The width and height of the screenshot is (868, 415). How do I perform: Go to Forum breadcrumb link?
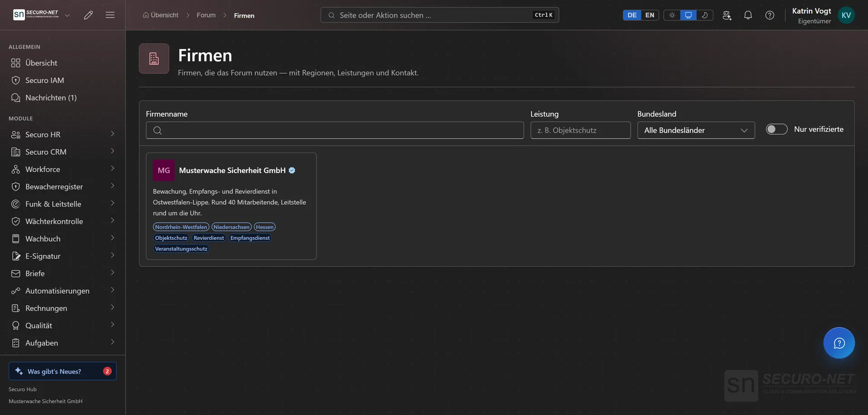click(x=206, y=15)
